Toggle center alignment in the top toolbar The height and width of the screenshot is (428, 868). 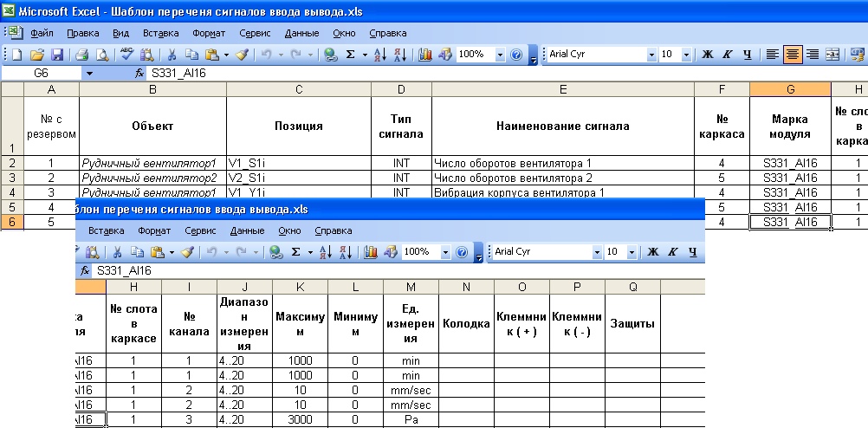click(x=793, y=55)
